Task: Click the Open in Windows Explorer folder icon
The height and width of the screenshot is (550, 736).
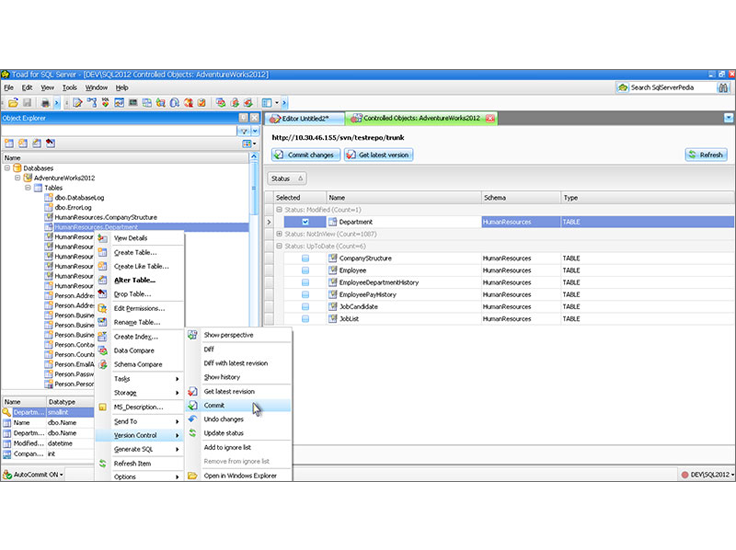Action: click(x=192, y=475)
